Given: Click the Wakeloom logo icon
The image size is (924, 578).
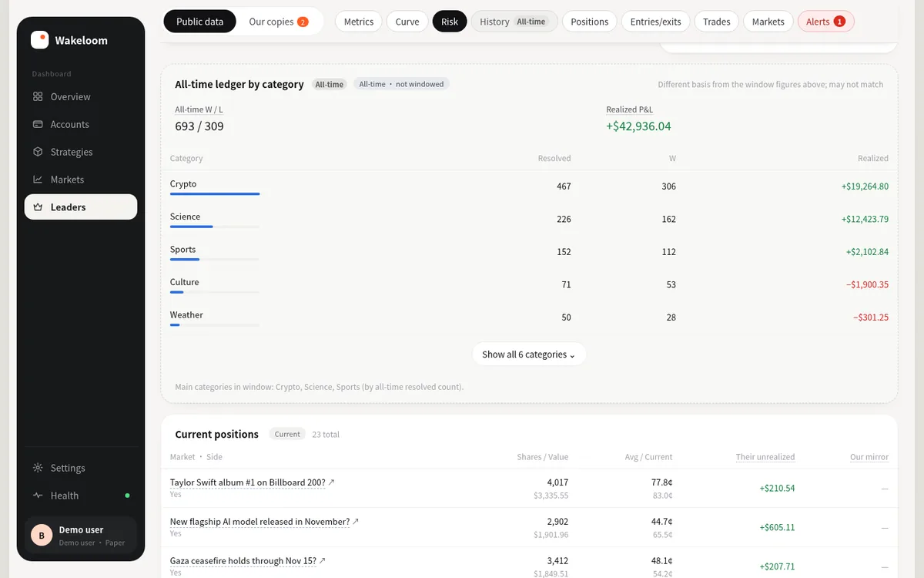Looking at the screenshot, I should [x=39, y=40].
